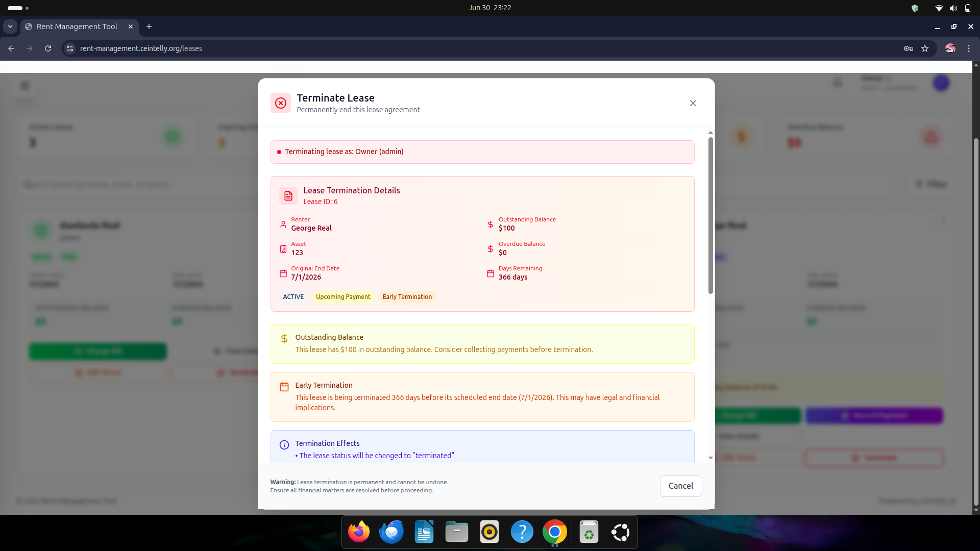980x551 pixels.
Task: Click the Days Remaining calendar icon
Action: click(491, 273)
